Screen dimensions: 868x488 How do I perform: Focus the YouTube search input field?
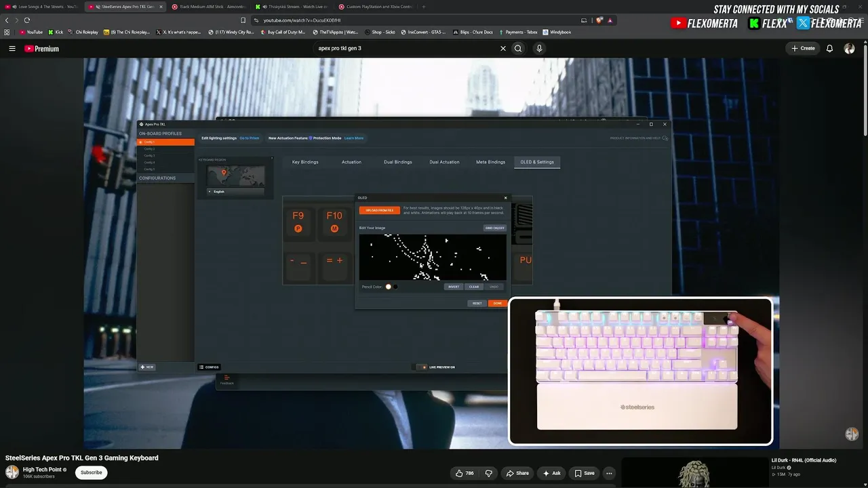click(x=407, y=49)
